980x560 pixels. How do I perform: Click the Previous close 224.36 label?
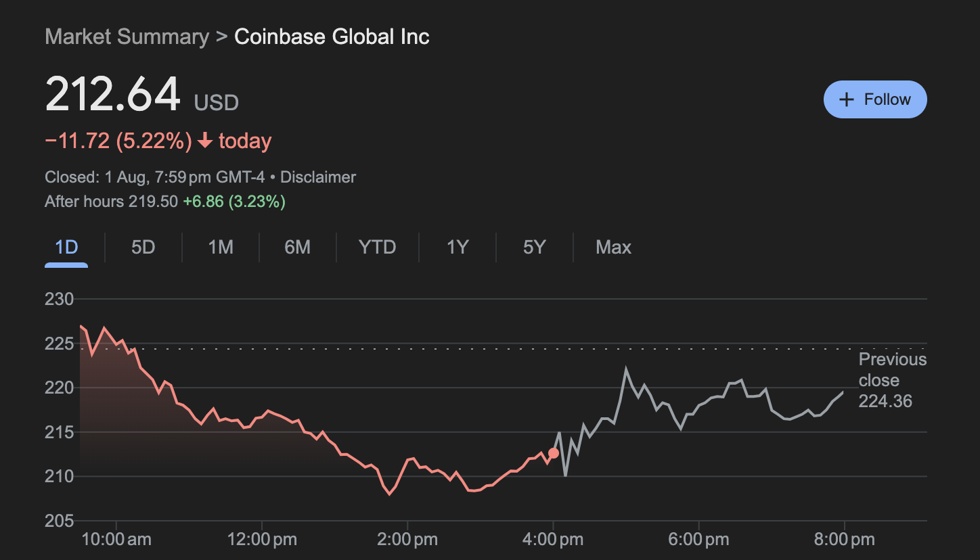point(891,380)
